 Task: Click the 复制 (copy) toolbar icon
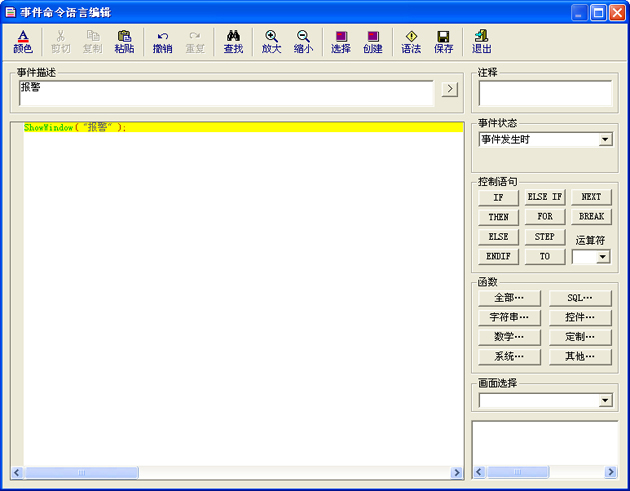pyautogui.click(x=93, y=42)
